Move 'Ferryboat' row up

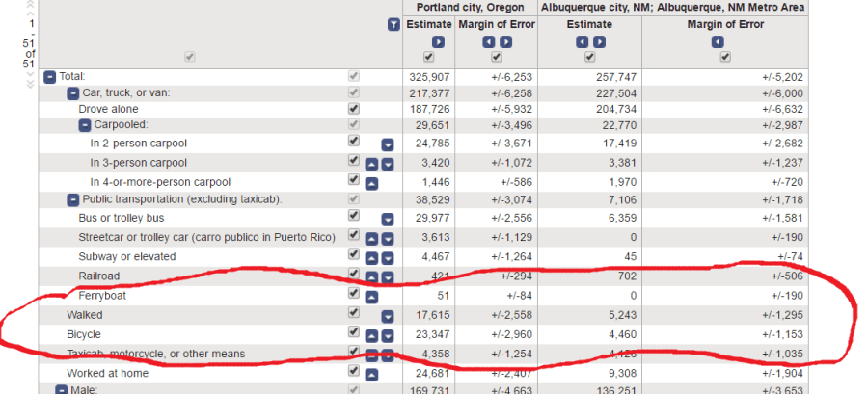point(371,296)
